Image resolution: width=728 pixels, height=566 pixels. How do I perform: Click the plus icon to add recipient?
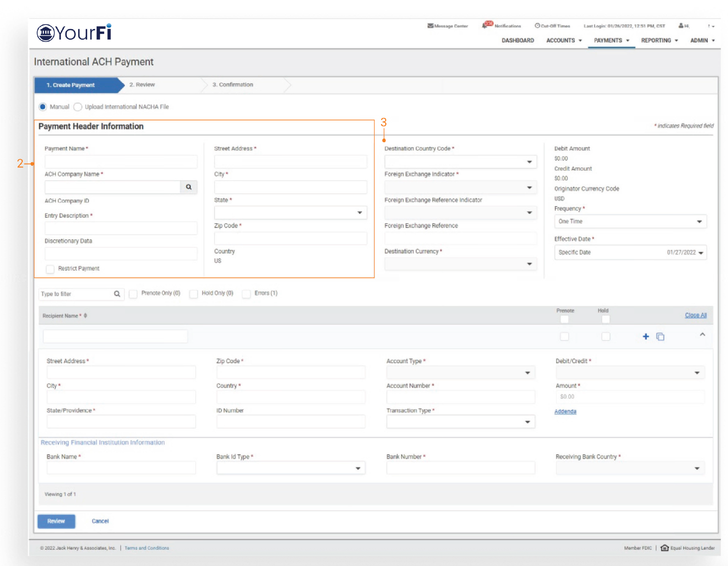(645, 337)
